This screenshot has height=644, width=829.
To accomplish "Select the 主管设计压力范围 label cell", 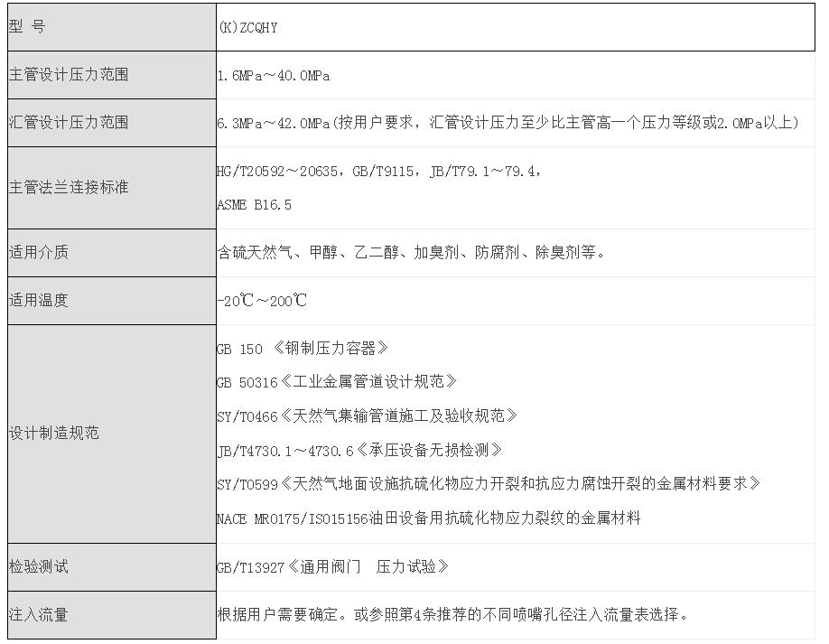I will pyautogui.click(x=110, y=75).
